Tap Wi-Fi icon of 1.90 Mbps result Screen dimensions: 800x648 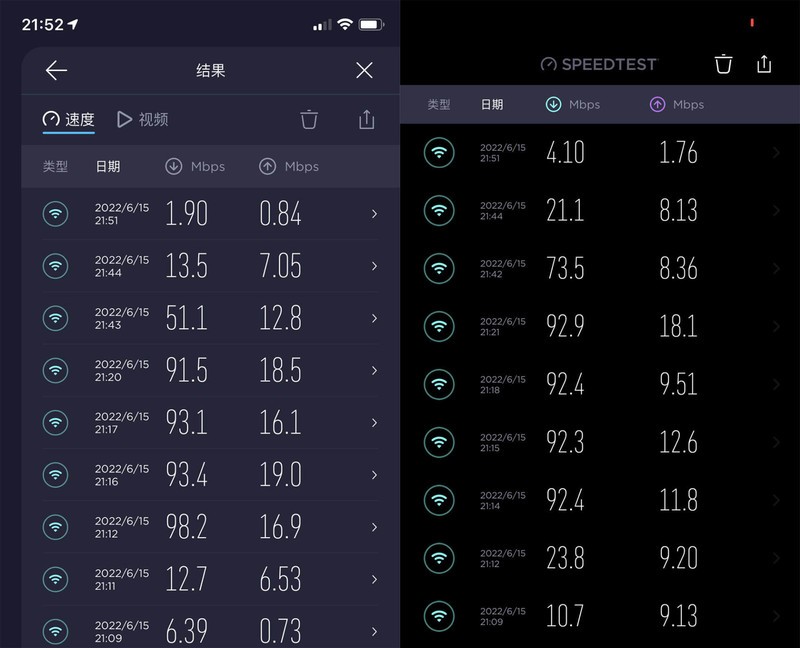tap(55, 213)
